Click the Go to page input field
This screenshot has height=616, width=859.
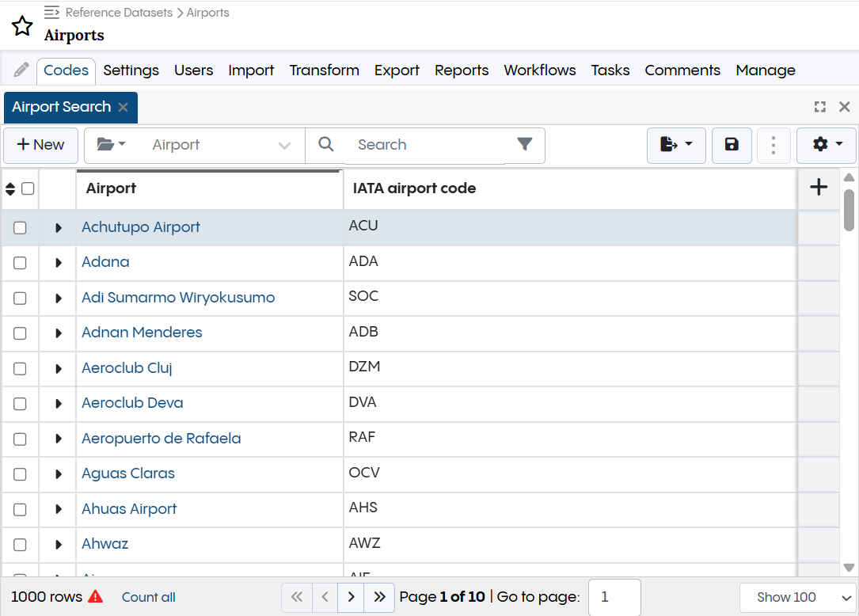click(614, 597)
